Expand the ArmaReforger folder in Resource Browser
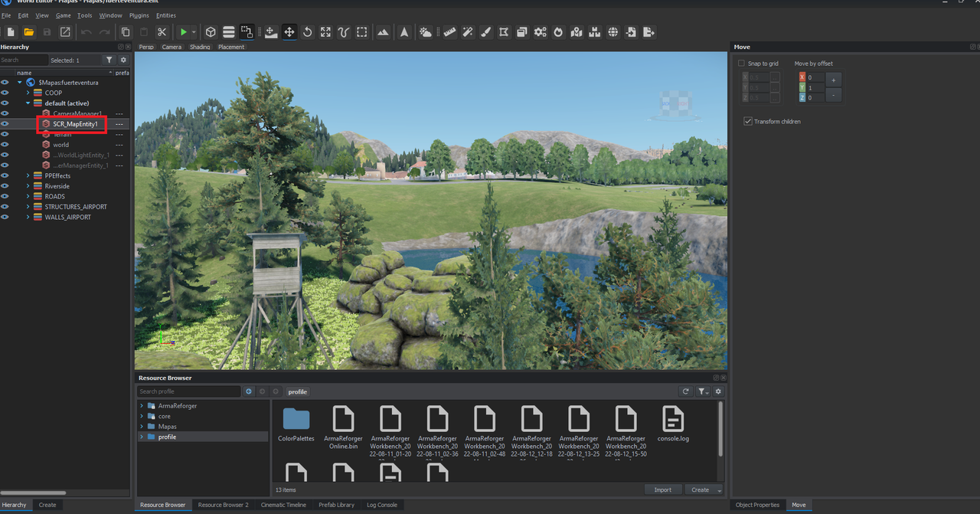This screenshot has width=980, height=514. point(142,406)
